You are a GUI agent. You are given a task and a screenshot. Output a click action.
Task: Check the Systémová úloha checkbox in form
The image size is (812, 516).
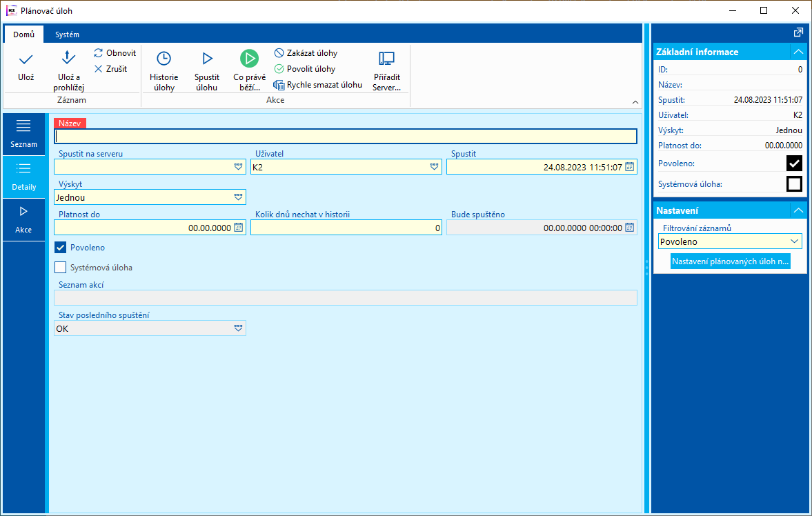point(61,267)
